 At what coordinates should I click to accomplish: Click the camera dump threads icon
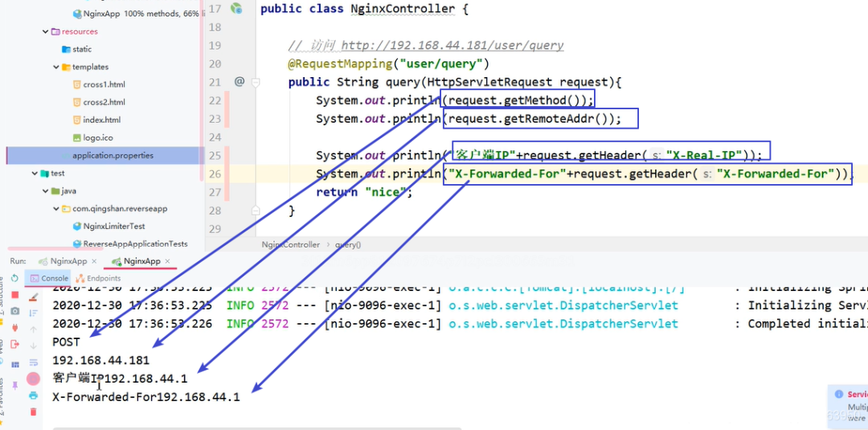click(x=15, y=312)
